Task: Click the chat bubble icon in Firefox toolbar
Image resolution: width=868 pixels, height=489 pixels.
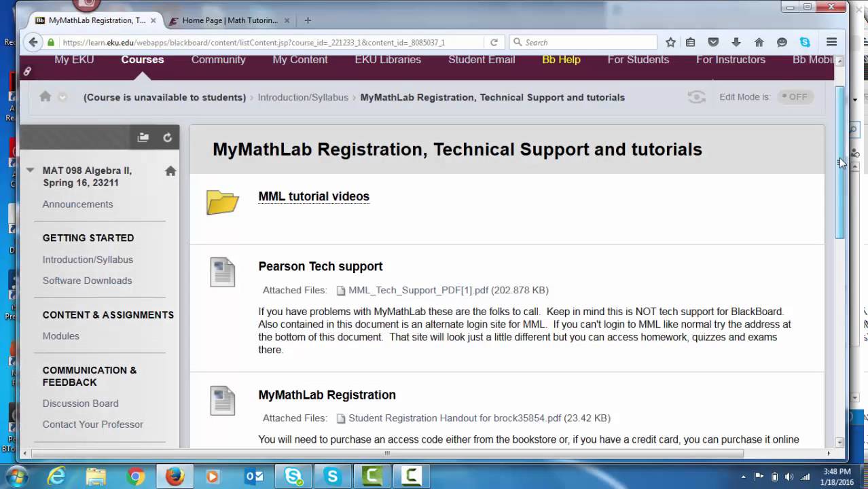Action: (x=782, y=42)
